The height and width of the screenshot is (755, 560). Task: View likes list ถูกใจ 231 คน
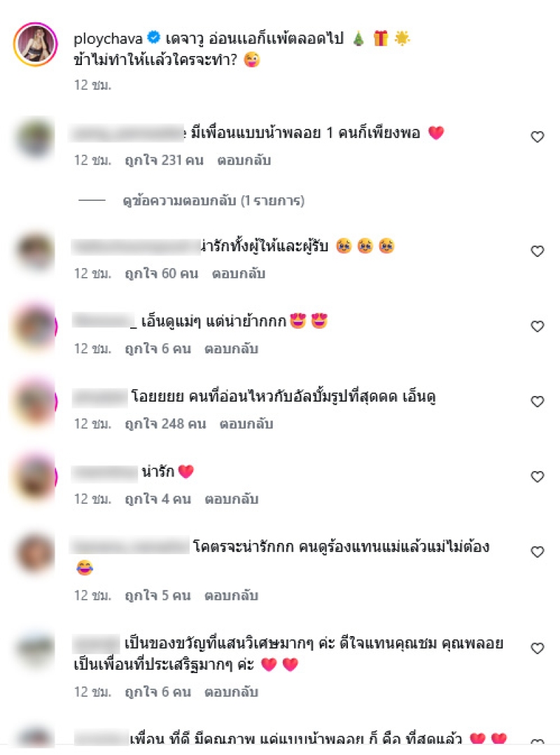pos(164,160)
